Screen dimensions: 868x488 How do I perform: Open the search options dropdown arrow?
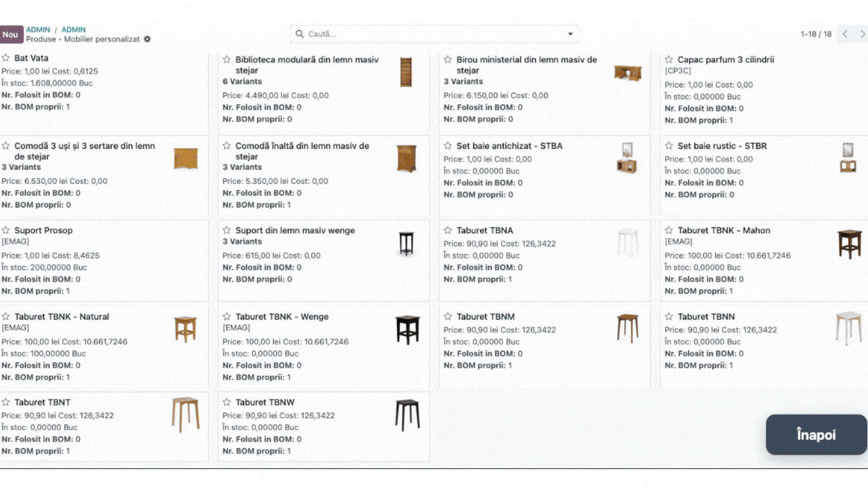coord(570,34)
